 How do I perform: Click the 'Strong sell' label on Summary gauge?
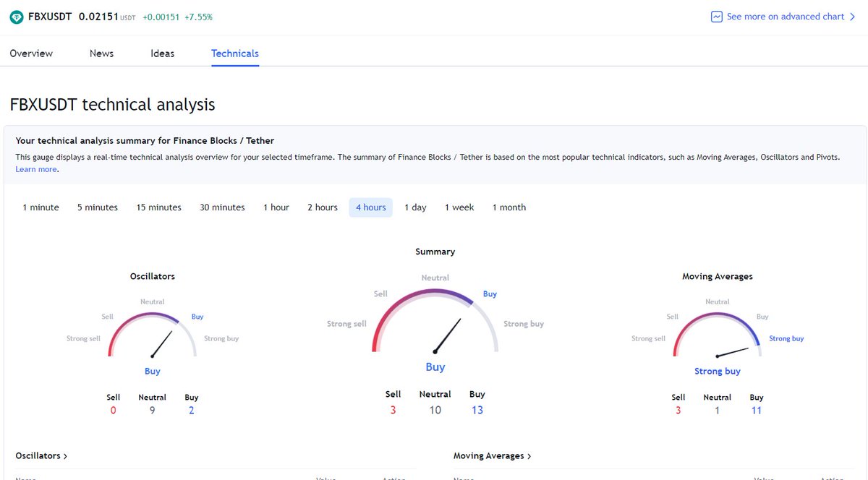pyautogui.click(x=346, y=324)
